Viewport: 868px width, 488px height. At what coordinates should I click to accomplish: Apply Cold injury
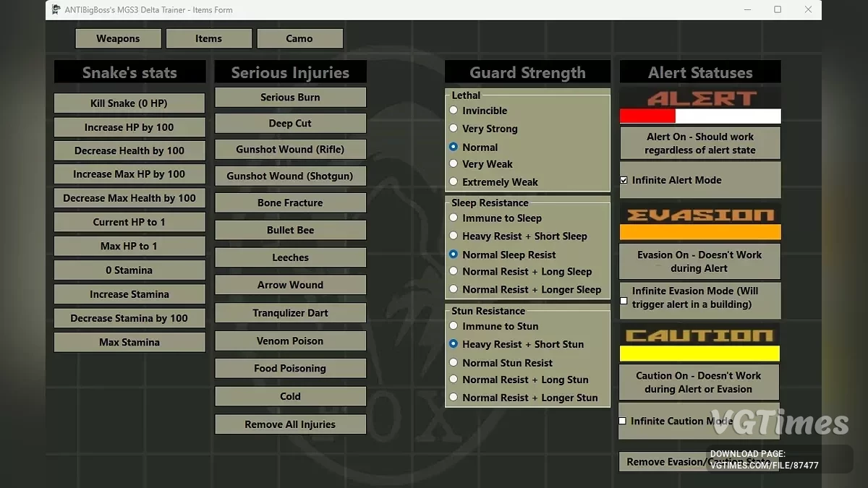point(290,396)
